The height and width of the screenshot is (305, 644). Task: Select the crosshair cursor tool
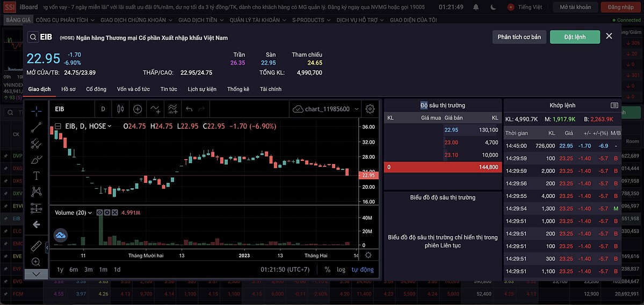click(36, 111)
